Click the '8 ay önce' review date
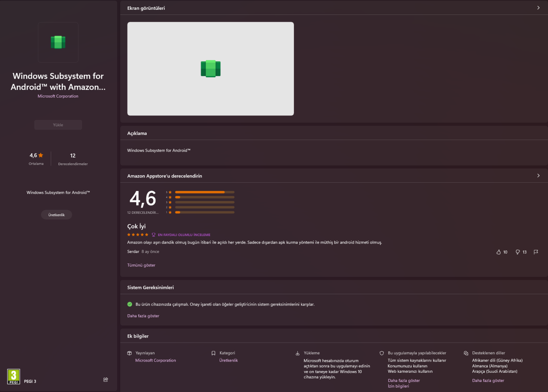The height and width of the screenshot is (392, 548). 150,252
